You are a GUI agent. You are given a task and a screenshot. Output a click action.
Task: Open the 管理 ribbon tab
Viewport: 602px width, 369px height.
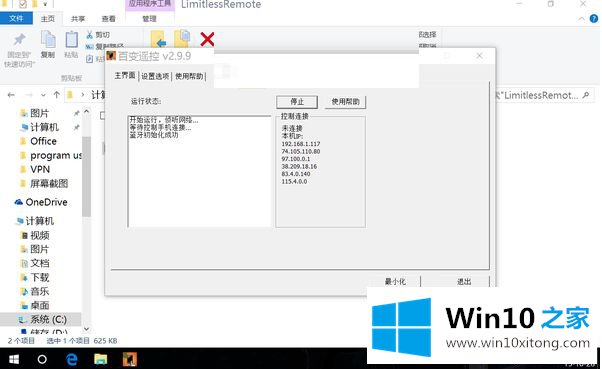(149, 18)
